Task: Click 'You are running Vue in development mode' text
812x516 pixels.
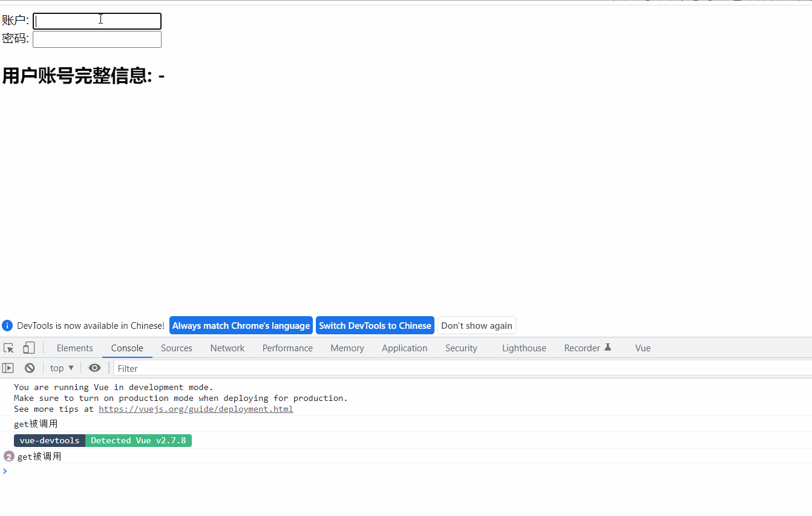Action: point(114,388)
